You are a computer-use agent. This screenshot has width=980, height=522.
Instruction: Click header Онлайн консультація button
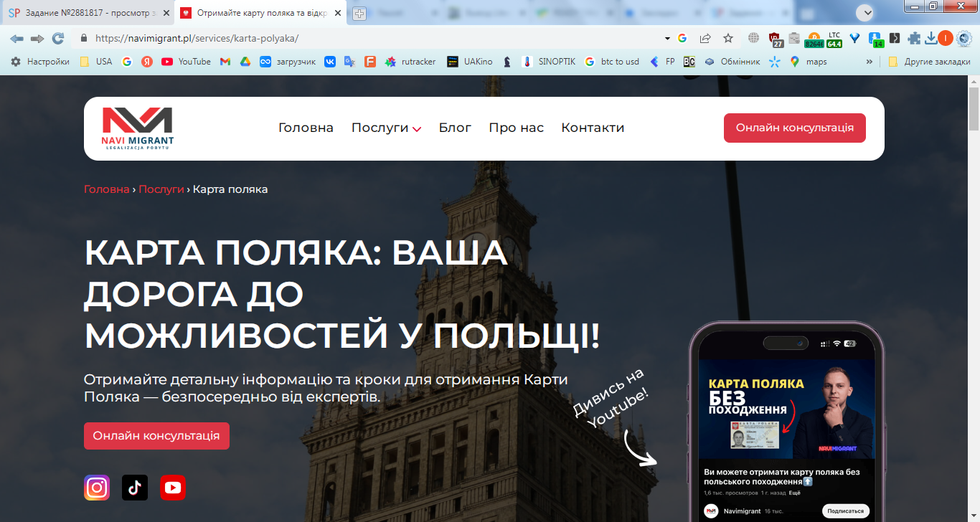pyautogui.click(x=795, y=128)
